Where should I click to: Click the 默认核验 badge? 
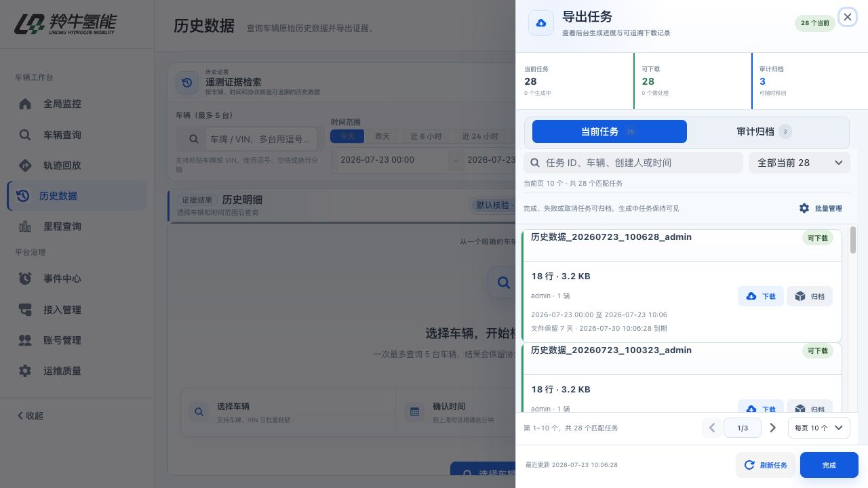[x=493, y=205]
